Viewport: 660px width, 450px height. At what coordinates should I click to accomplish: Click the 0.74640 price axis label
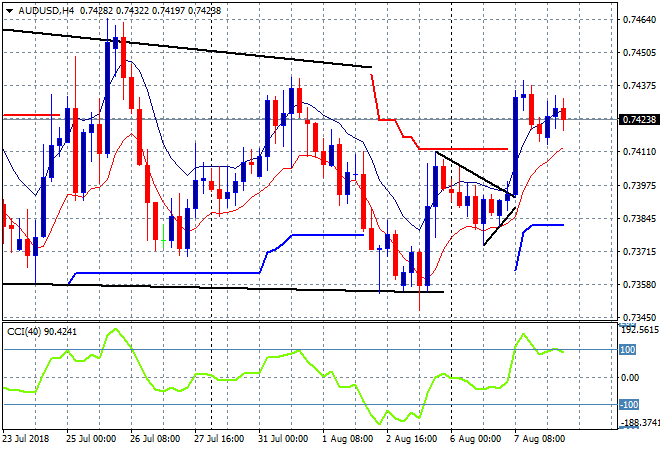[639, 19]
